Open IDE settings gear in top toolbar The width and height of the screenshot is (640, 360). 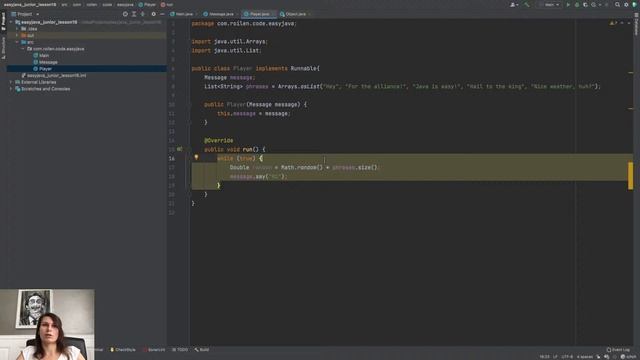point(626,4)
